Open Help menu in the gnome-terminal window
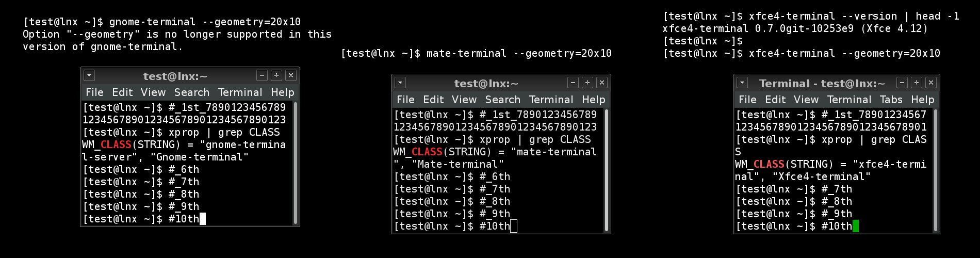Screen dimensions: 980x258 [x=282, y=92]
